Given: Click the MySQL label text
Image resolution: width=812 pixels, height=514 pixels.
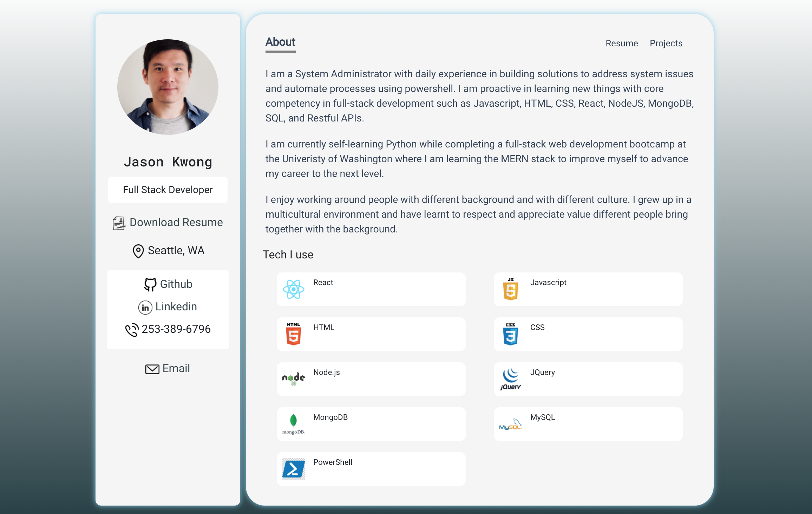Looking at the screenshot, I should click(543, 417).
